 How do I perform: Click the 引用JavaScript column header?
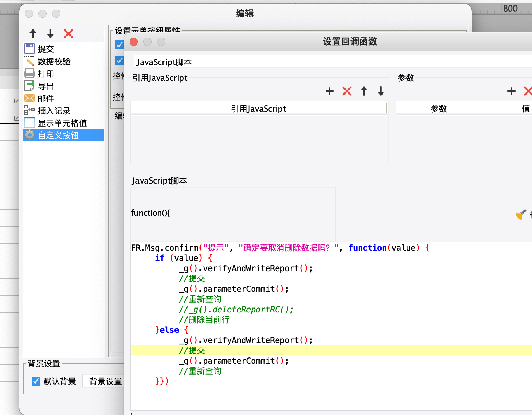coord(258,109)
